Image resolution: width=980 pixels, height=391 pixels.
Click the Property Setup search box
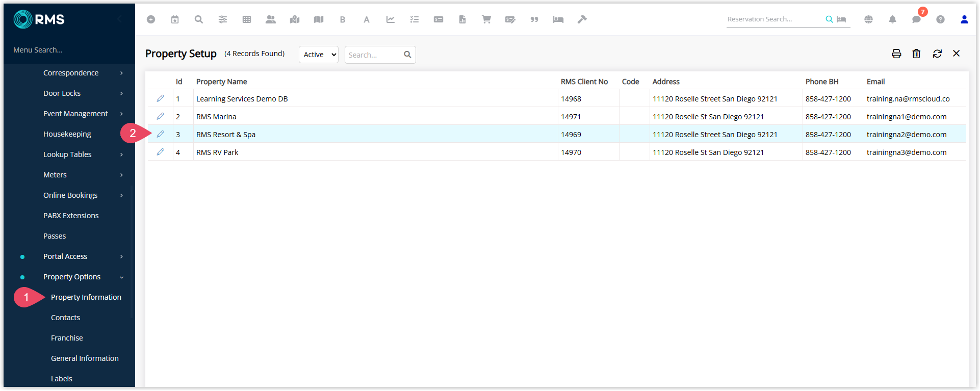pyautogui.click(x=375, y=55)
